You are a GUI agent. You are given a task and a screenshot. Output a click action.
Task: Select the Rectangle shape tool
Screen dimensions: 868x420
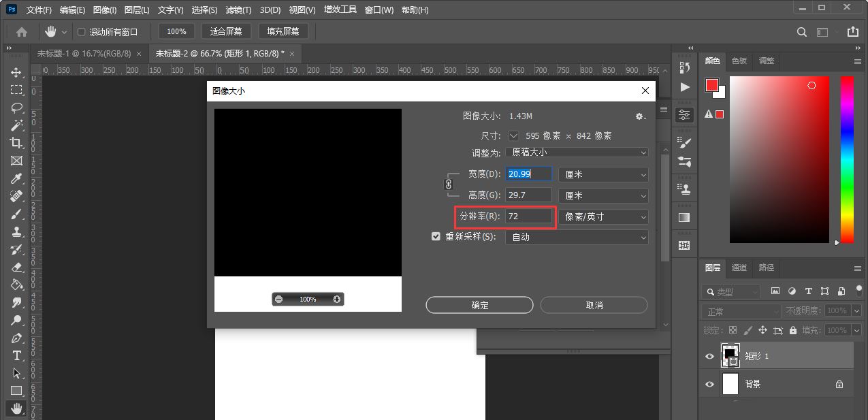tap(16, 391)
